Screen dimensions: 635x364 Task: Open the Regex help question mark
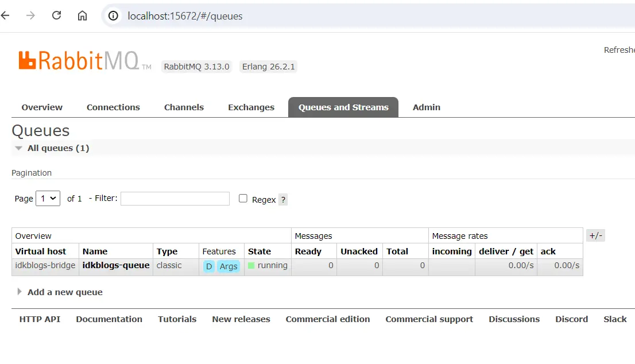click(283, 200)
